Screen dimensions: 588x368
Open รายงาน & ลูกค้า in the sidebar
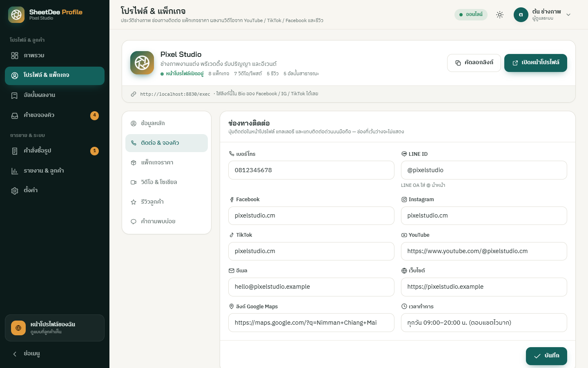(55, 171)
